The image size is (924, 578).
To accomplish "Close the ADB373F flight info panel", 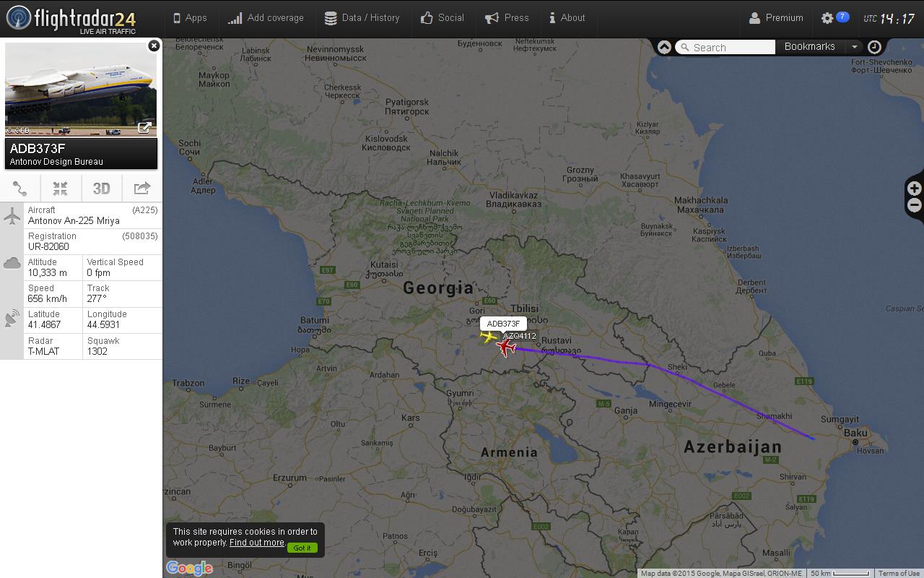I will 154,46.
